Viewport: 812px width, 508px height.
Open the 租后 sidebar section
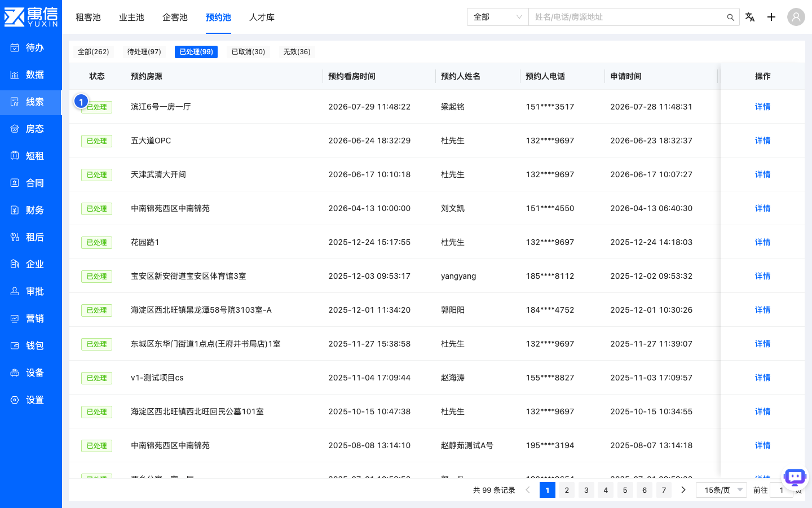pos(31,237)
